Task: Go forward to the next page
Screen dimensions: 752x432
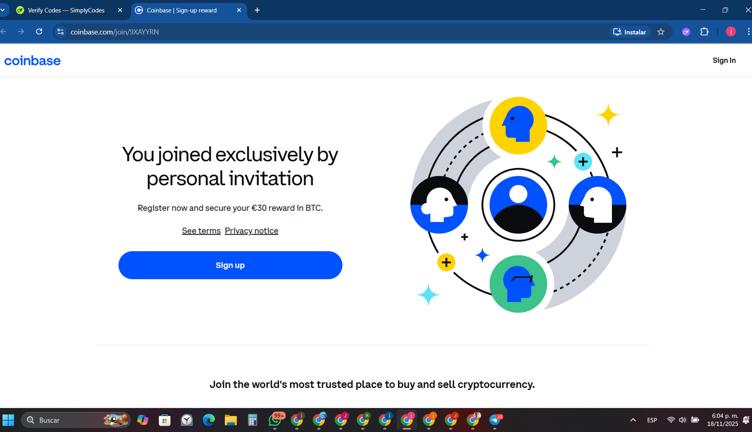Action: (21, 32)
